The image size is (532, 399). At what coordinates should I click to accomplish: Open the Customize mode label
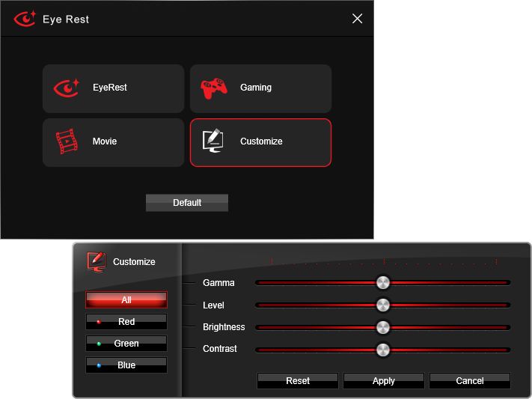[261, 141]
